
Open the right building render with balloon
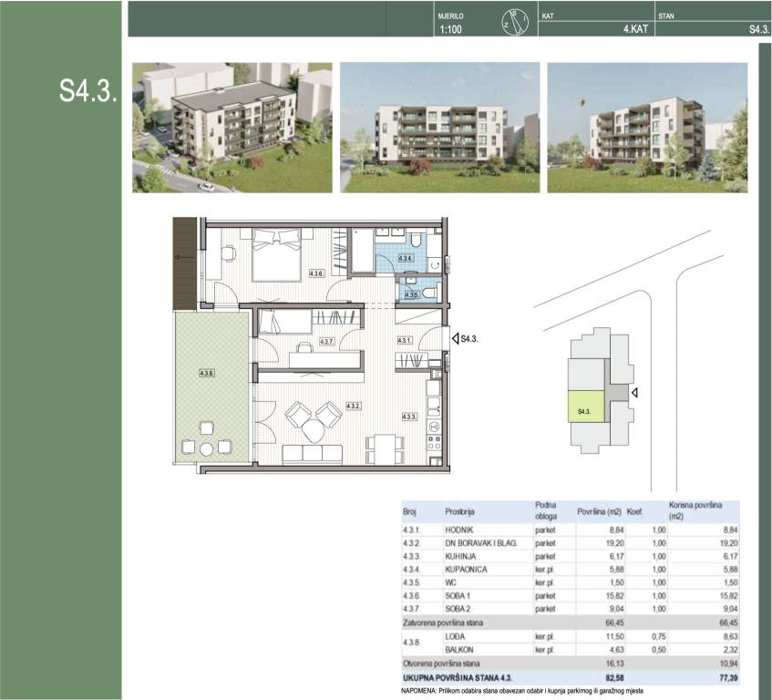(647, 127)
